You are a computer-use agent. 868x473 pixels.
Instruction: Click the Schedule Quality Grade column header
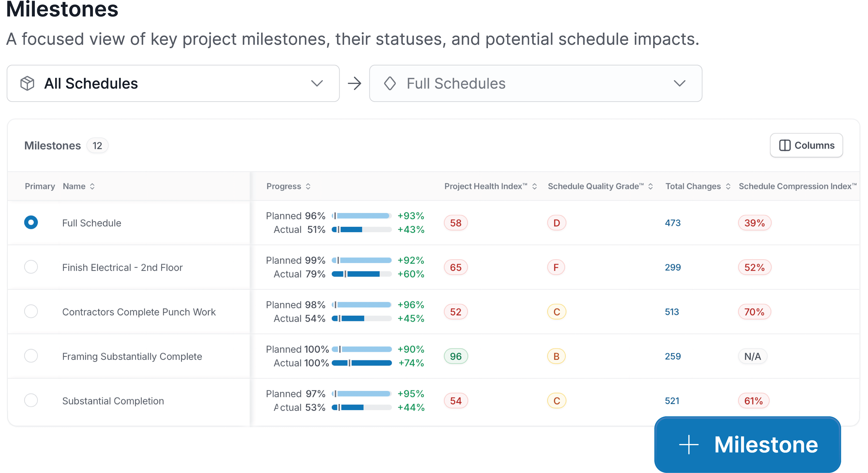[x=596, y=186]
